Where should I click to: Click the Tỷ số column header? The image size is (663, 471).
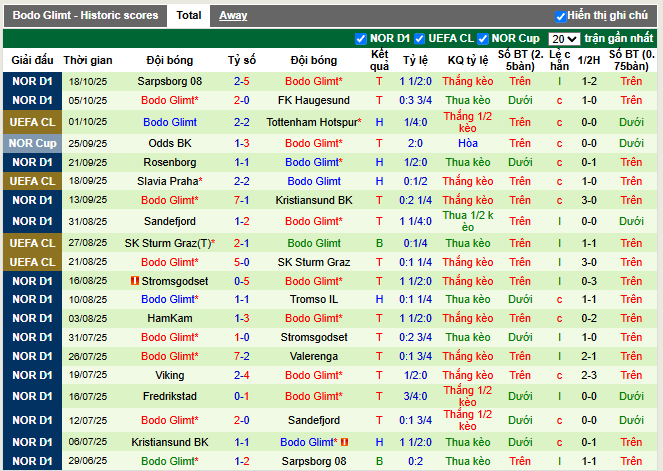coord(241,59)
